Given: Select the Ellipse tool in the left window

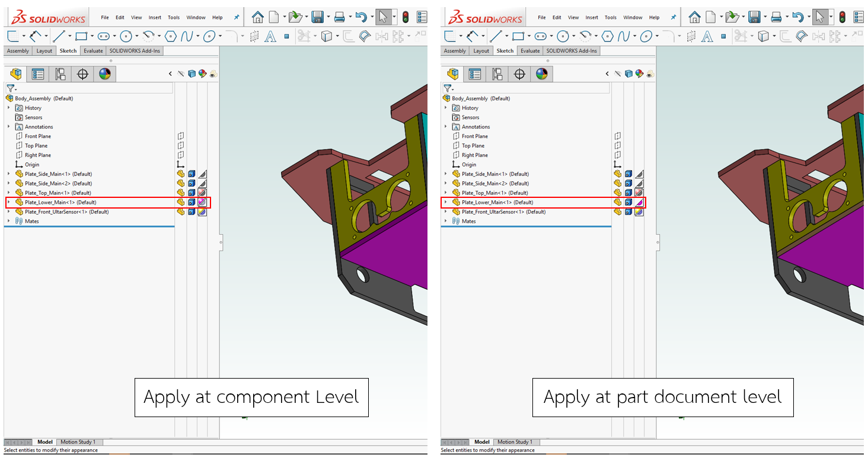Looking at the screenshot, I should (209, 37).
